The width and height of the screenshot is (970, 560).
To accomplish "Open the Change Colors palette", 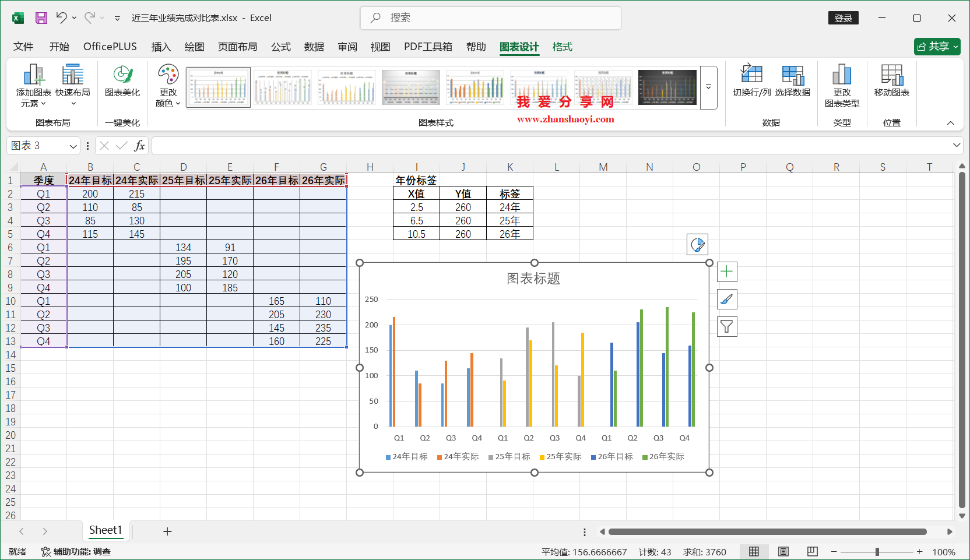I will (x=168, y=86).
